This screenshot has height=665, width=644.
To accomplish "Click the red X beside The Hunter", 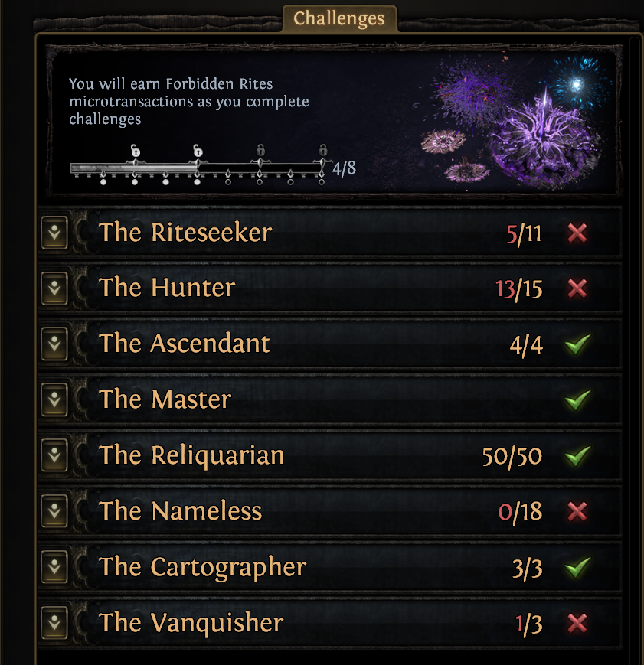I will click(577, 288).
